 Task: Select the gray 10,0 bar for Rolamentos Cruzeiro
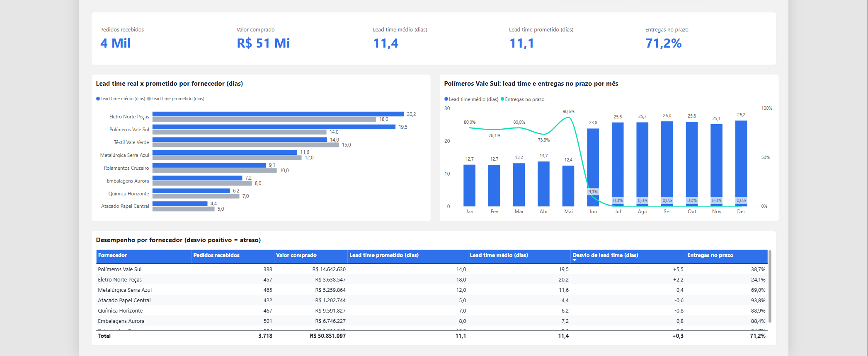[215, 171]
